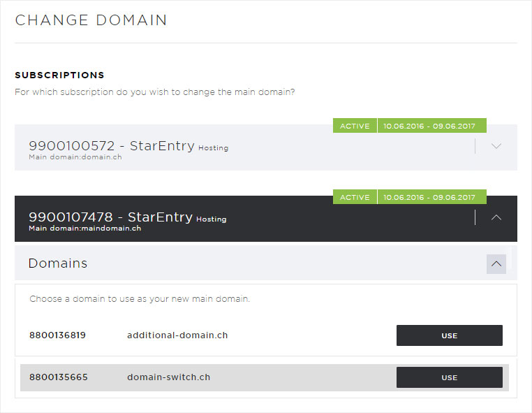Select the 9900100572 - StarEntry subscription row

pyautogui.click(x=266, y=147)
